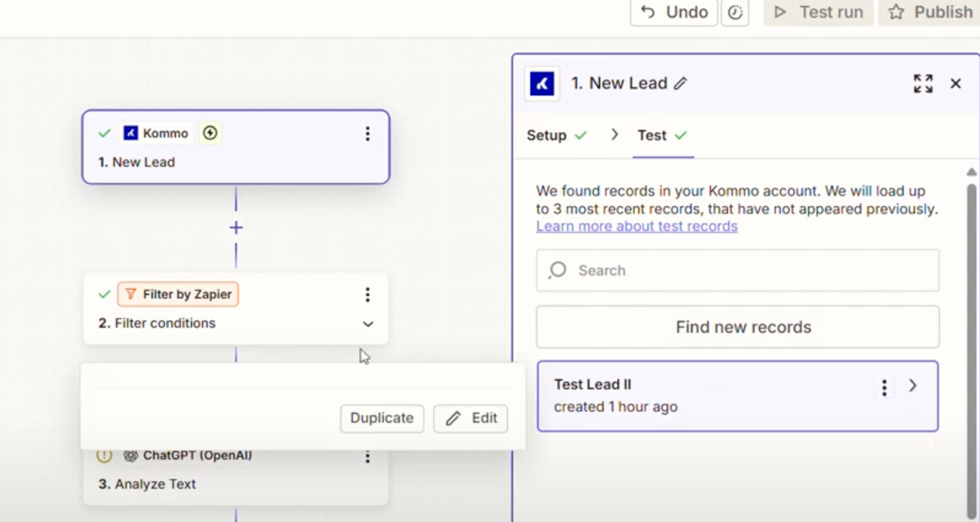Screen dimensions: 980x522
Task: Click the green checkmark on Kommo step
Action: tap(105, 134)
